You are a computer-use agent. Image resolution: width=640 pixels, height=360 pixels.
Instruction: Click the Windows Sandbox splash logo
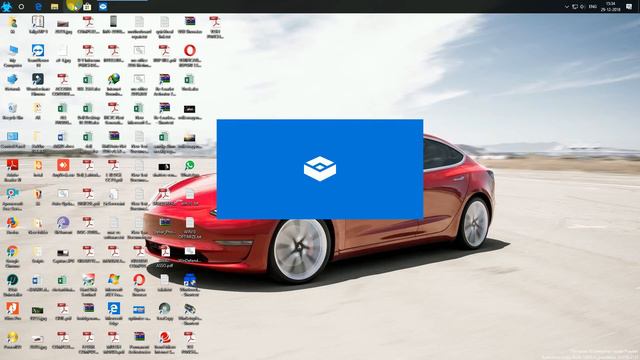(320, 169)
